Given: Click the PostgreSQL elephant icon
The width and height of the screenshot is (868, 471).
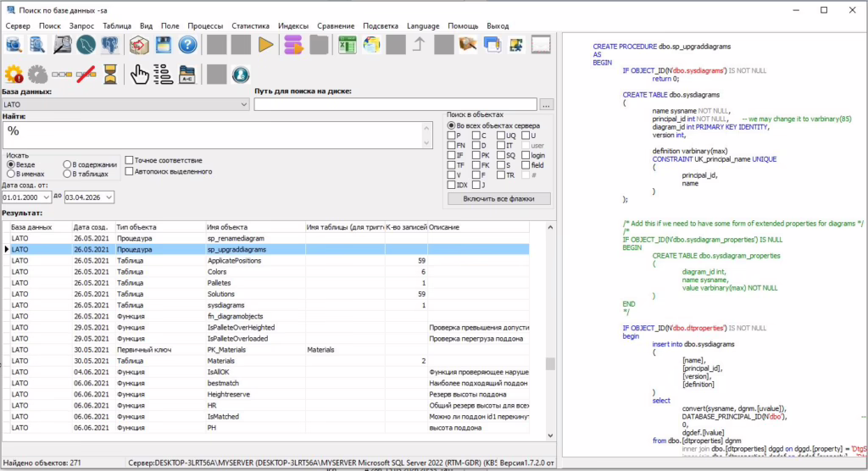Looking at the screenshot, I should point(110,45).
